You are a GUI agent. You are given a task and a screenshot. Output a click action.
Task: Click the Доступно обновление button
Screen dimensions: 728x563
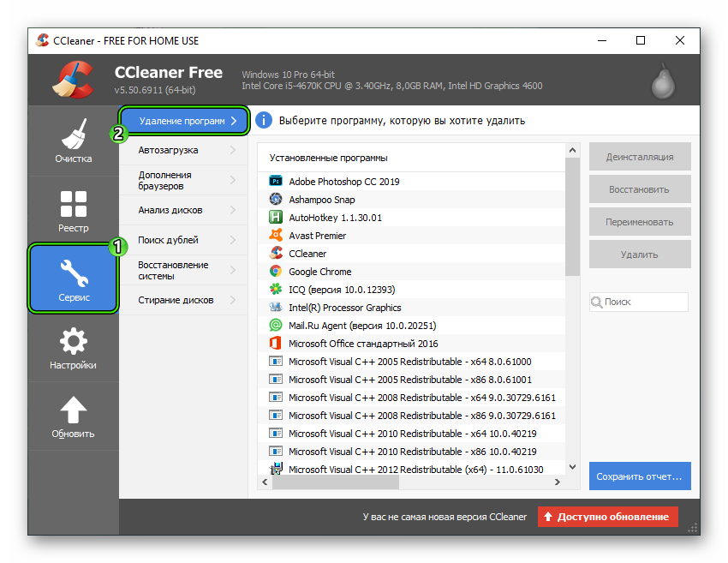607,517
